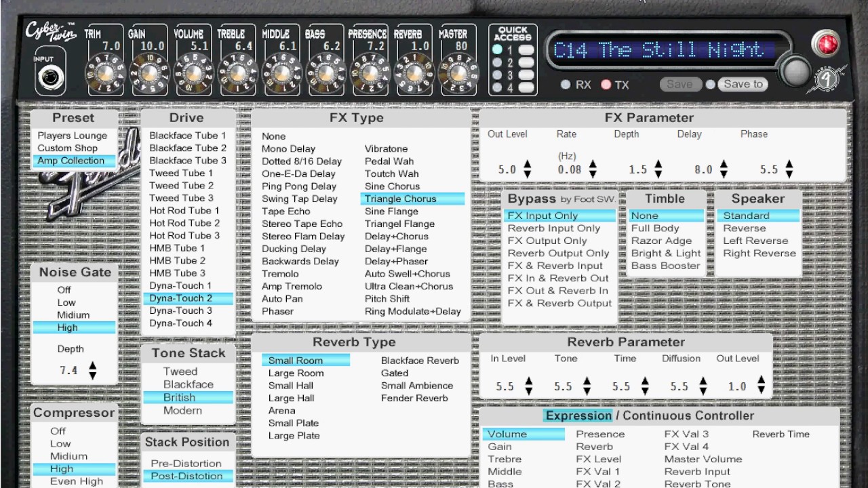Adjust the Delay stepper arrows
The width and height of the screenshot is (868, 488).
724,169
